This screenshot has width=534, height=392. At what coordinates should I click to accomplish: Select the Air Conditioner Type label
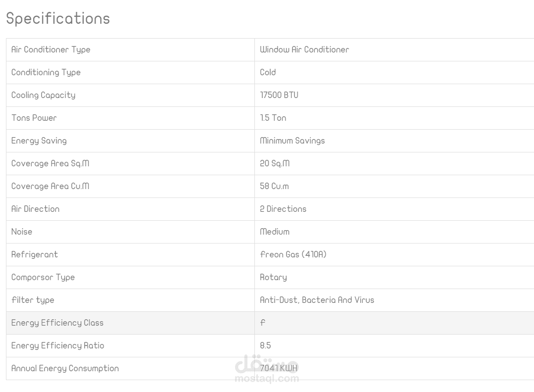(x=51, y=49)
